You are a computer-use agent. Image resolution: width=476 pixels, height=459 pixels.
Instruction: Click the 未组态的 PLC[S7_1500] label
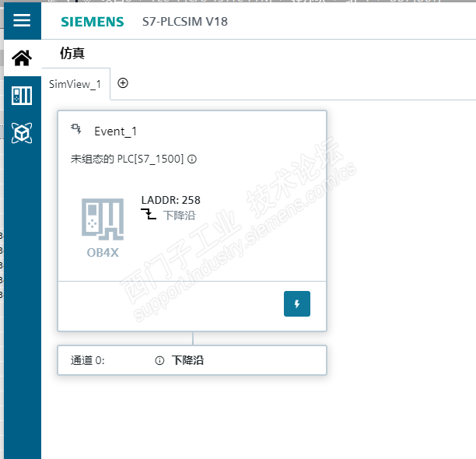point(128,159)
